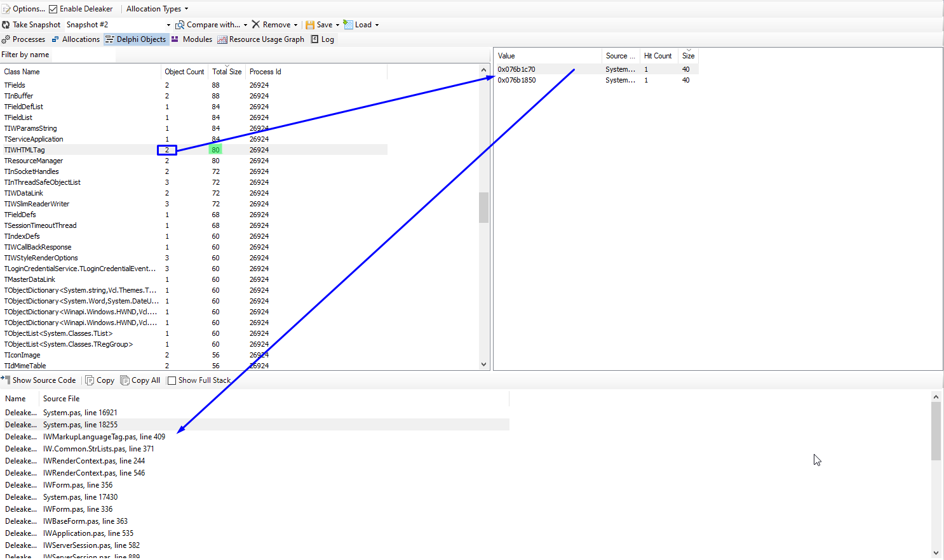Sort by Object Count column header

184,72
